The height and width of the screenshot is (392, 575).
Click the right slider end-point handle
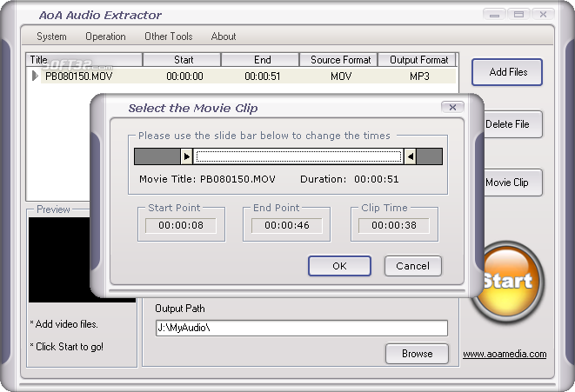coord(411,156)
